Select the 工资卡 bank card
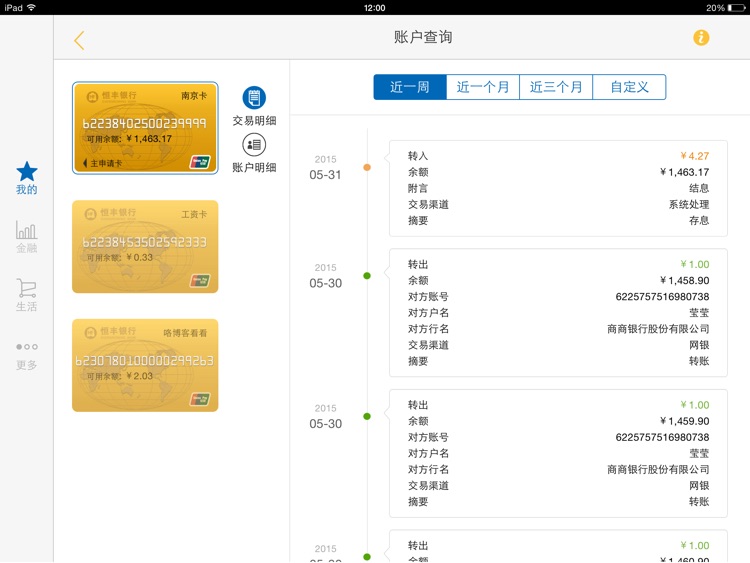 [145, 247]
